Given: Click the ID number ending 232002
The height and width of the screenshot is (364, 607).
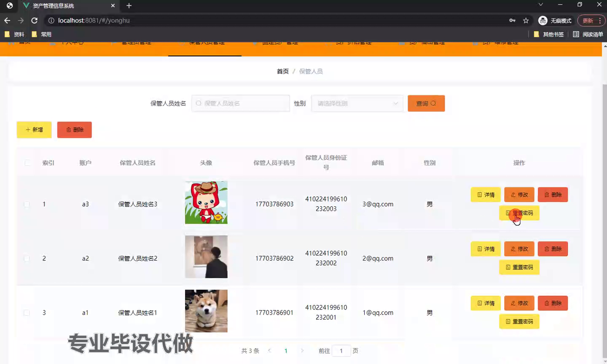Looking at the screenshot, I should coord(326,258).
